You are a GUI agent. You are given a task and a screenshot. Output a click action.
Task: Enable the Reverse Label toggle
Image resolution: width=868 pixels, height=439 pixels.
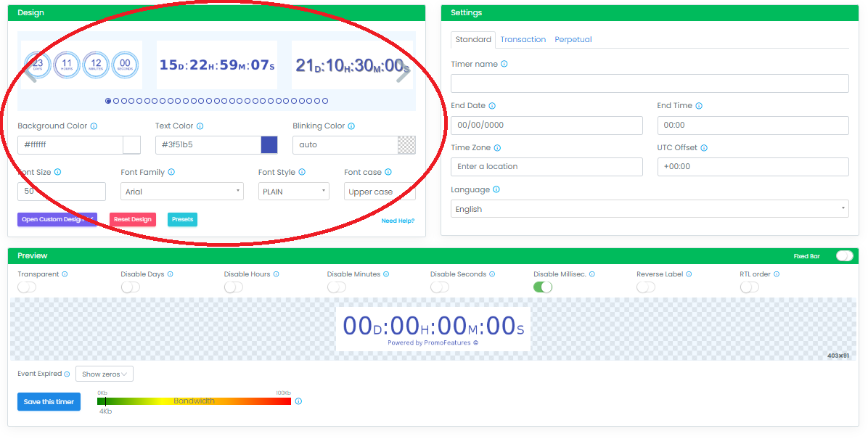pos(645,287)
